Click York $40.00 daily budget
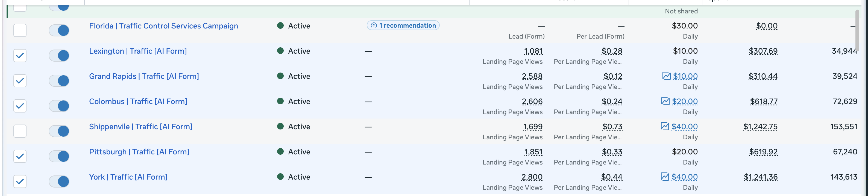The height and width of the screenshot is (196, 868). point(684,177)
